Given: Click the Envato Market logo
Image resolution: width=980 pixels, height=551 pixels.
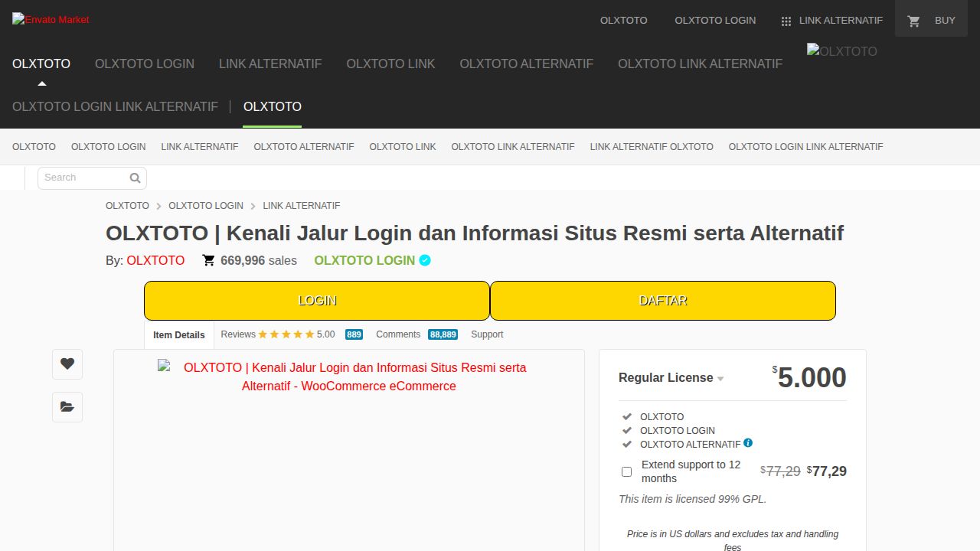Looking at the screenshot, I should (51, 19).
